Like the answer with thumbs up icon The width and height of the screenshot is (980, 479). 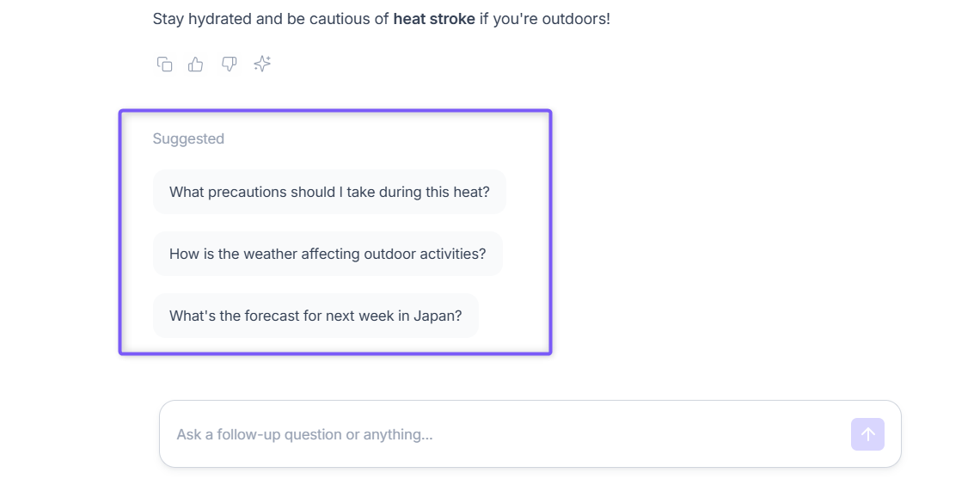196,64
